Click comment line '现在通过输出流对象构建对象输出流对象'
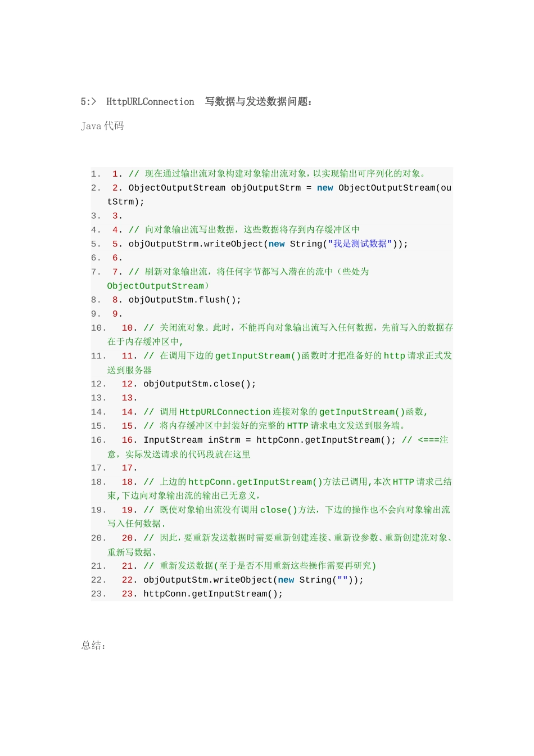 coord(278,174)
